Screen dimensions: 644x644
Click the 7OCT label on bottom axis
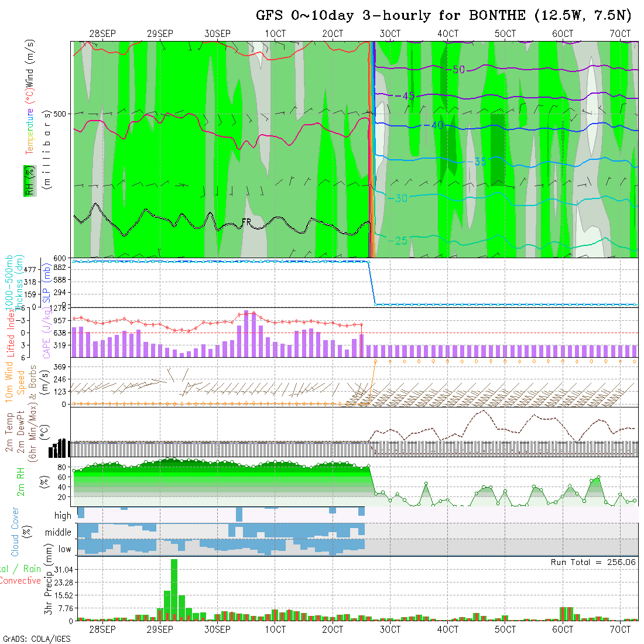click(x=620, y=629)
